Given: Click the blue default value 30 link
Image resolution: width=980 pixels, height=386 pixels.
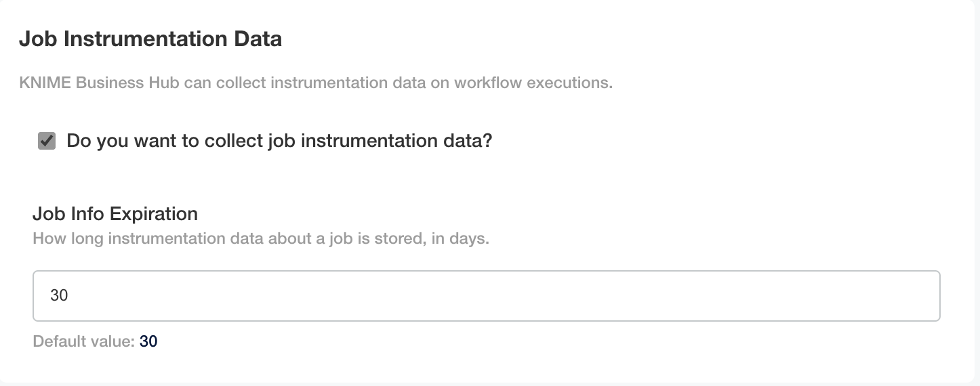Looking at the screenshot, I should [x=148, y=341].
